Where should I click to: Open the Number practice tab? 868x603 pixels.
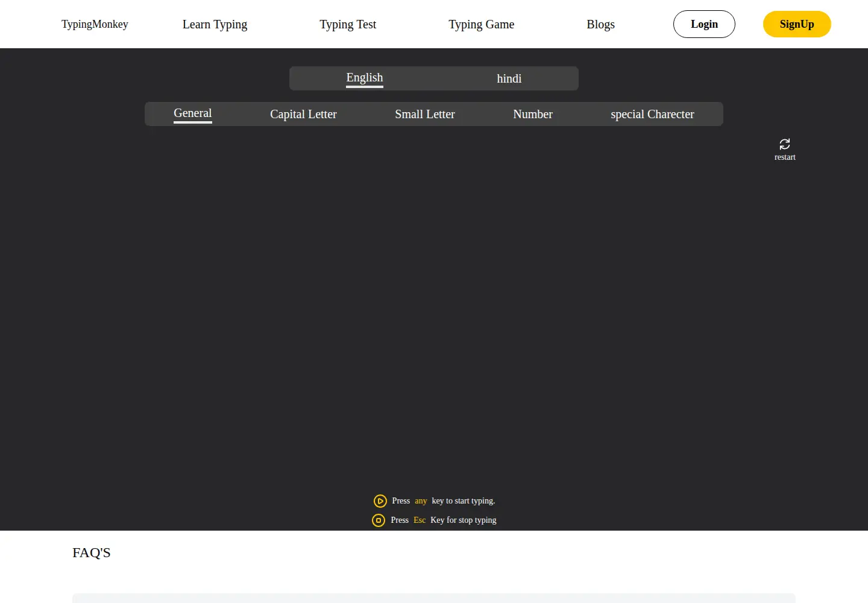533,114
